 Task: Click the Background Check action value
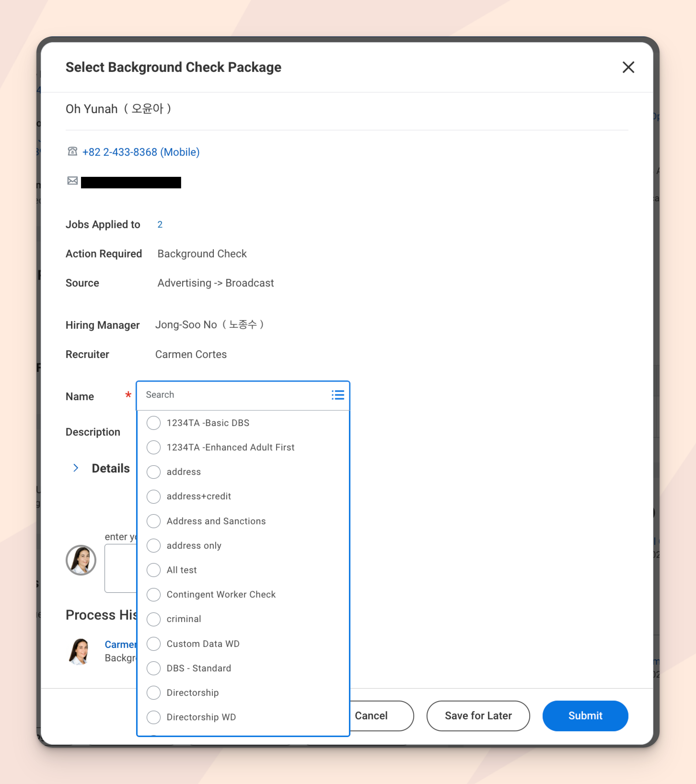[x=202, y=254]
